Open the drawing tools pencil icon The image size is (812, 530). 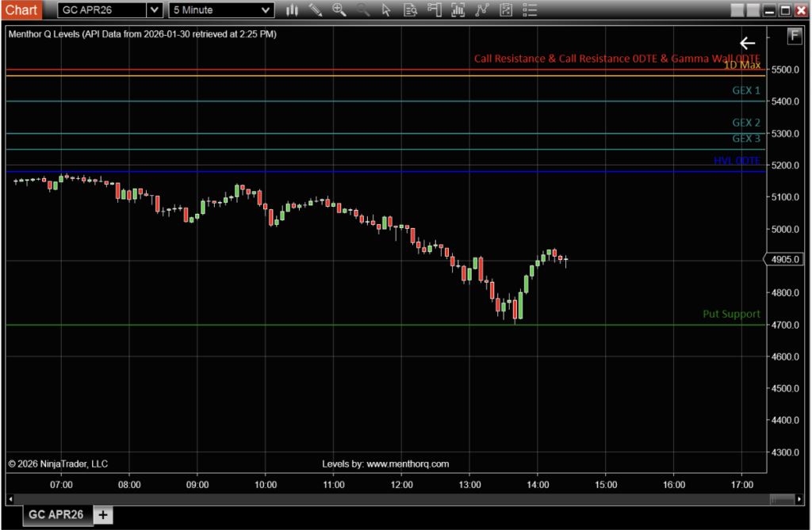[315, 10]
